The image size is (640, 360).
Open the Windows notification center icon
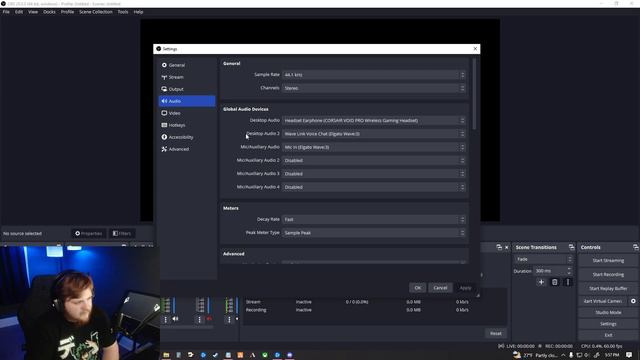[x=629, y=355]
